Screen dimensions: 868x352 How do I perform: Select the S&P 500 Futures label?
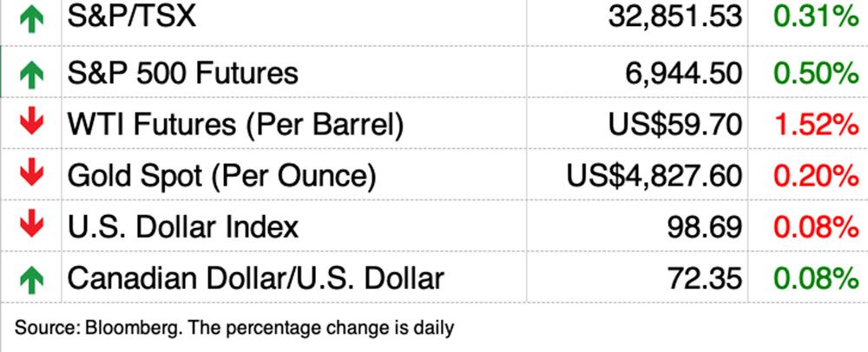tap(183, 74)
